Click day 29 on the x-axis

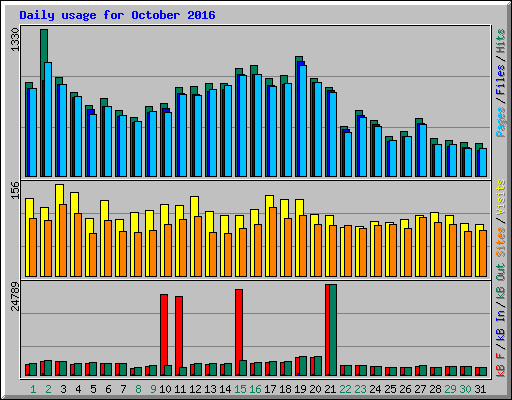click(x=450, y=389)
